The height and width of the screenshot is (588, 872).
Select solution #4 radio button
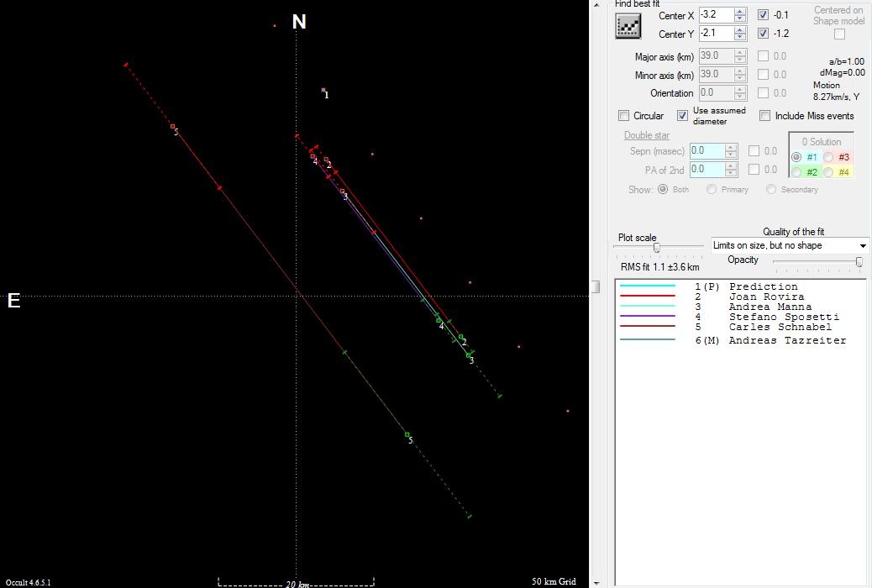828,172
